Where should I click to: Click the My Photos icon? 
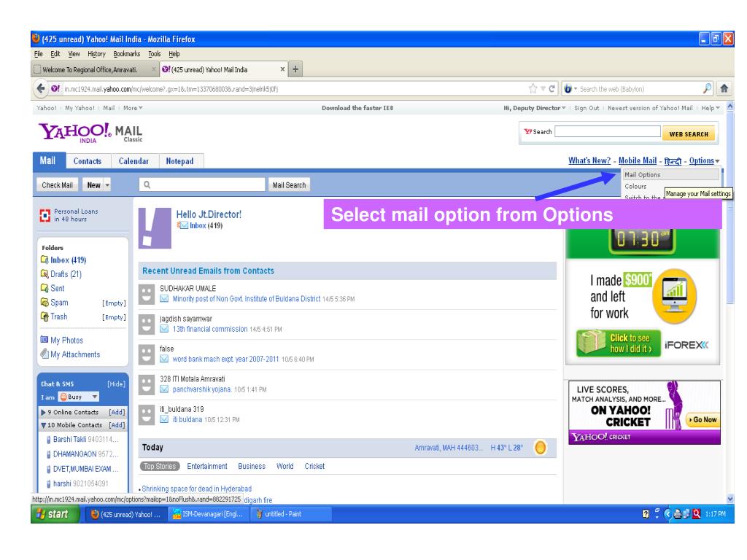44,340
